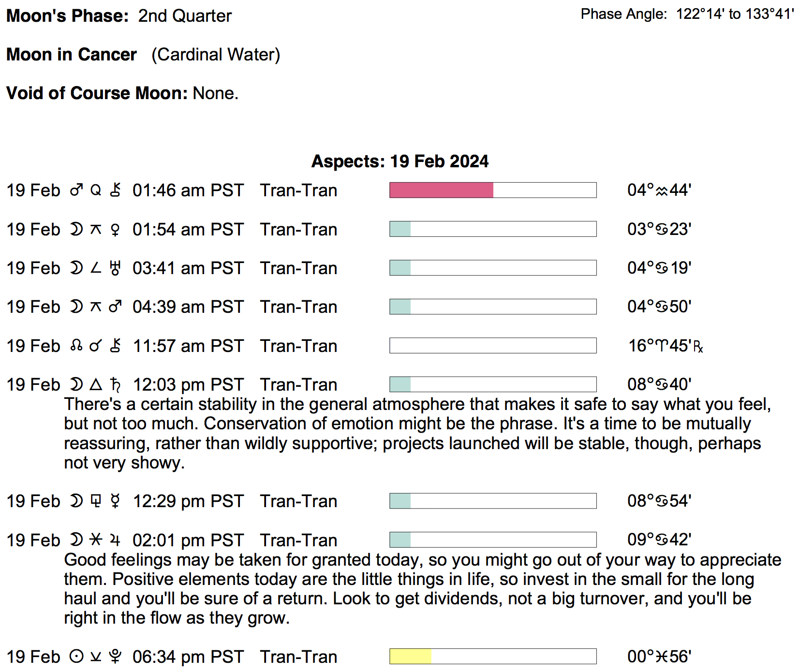Click the North Node glyph at 11:57 am
This screenshot has height=672, width=800.
coord(76,346)
